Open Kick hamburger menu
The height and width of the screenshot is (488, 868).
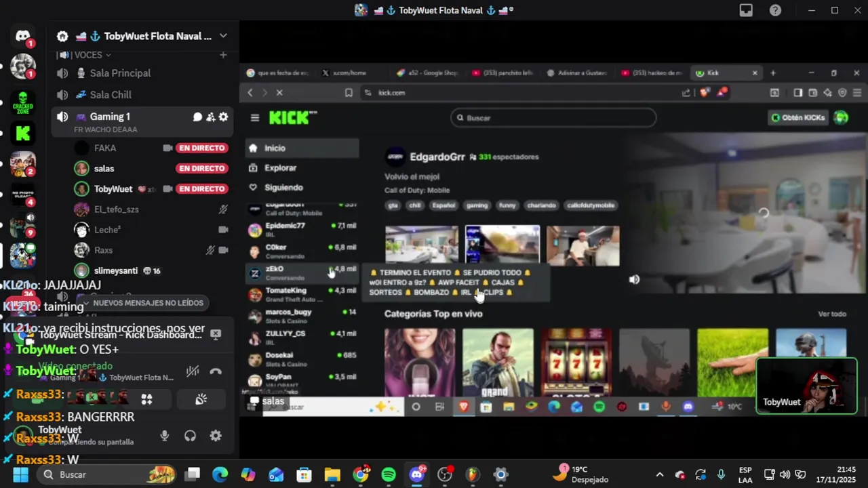(x=255, y=117)
